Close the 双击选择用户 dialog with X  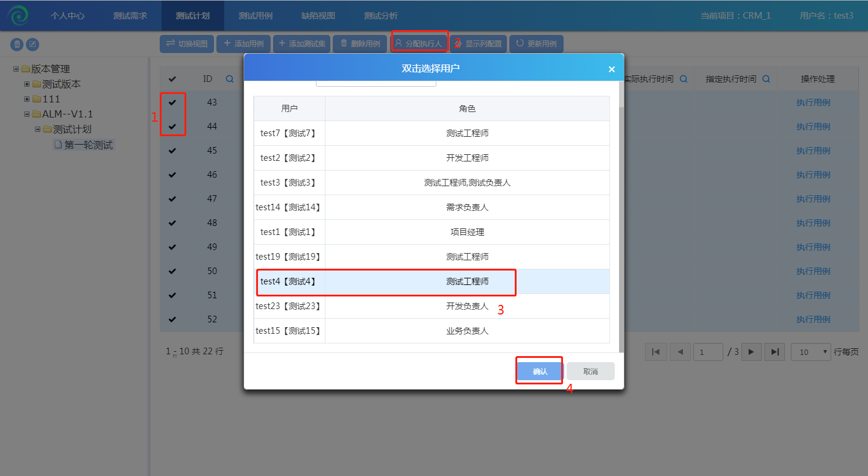(x=611, y=69)
